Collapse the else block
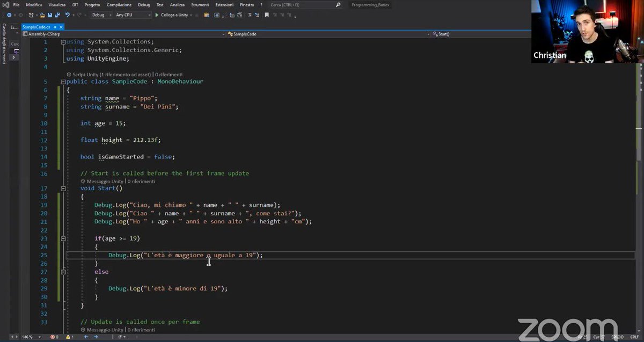Image resolution: width=644 pixels, height=342 pixels. tap(63, 272)
